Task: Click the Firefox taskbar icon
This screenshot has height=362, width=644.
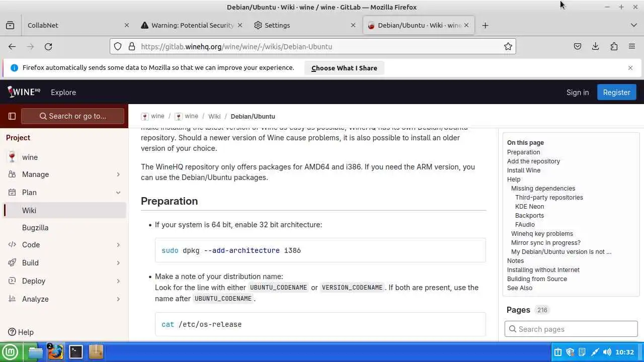Action: coord(55,352)
